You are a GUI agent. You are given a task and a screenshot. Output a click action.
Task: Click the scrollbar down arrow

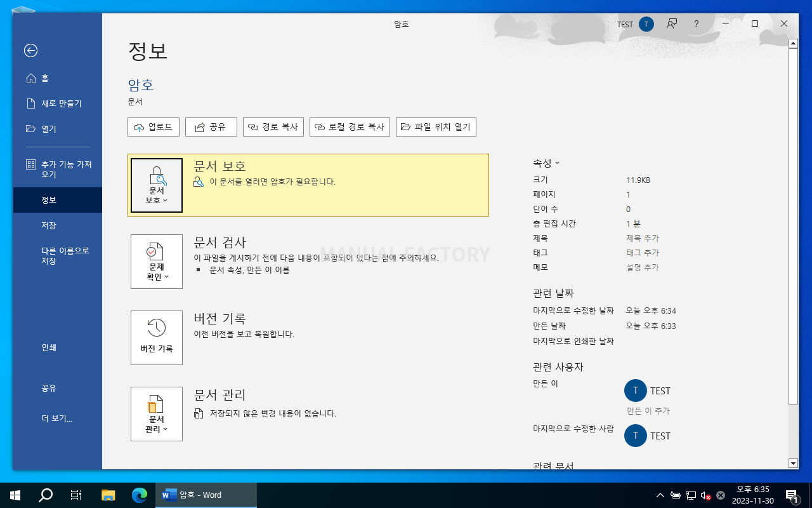click(x=793, y=463)
